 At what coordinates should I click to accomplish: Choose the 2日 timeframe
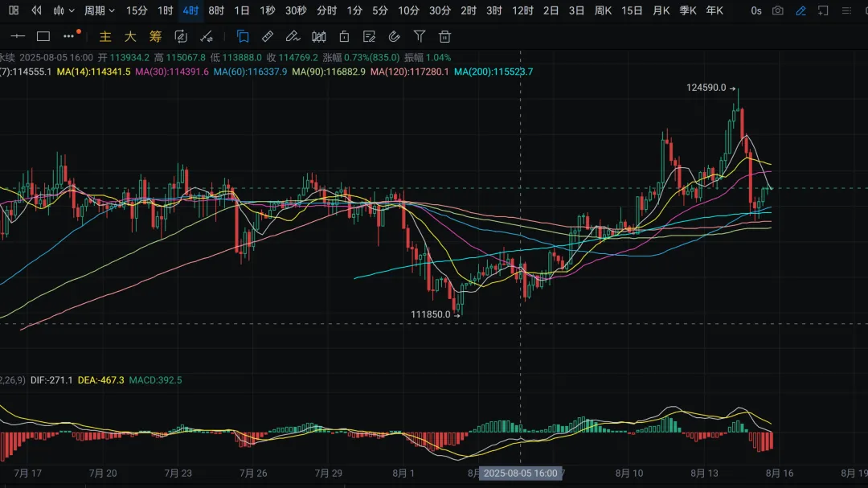[x=551, y=10]
